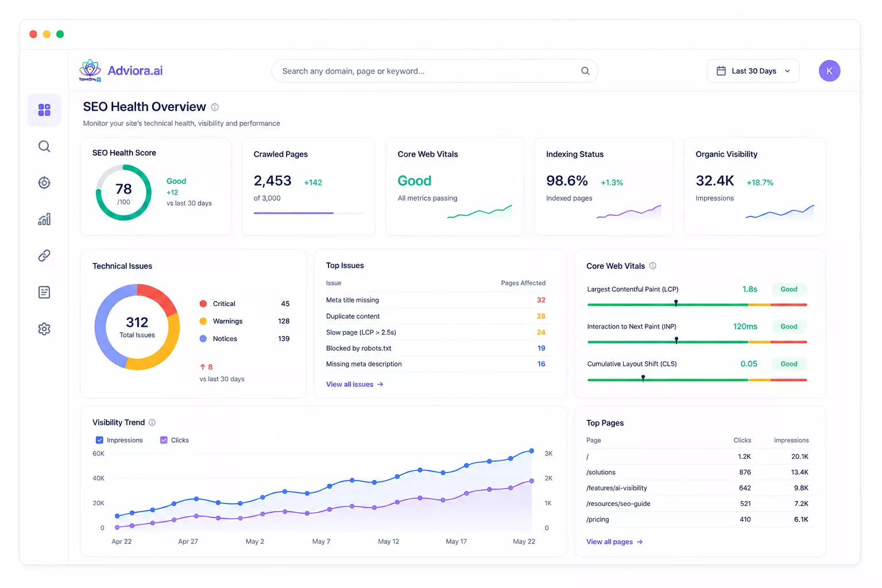This screenshot has height=588, width=882.
Task: Click the Largest Contentful Paint gauge marker
Action: (676, 303)
